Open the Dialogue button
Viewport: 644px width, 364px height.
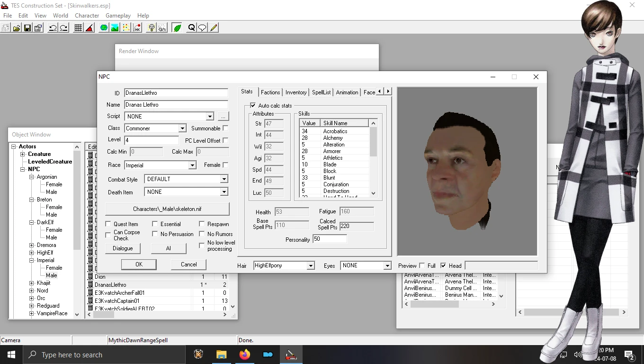[x=123, y=248]
